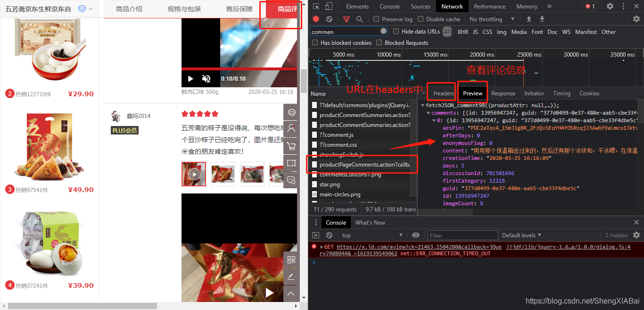Toggle the network filter funnel icon
The image size is (644, 310).
(x=347, y=19)
